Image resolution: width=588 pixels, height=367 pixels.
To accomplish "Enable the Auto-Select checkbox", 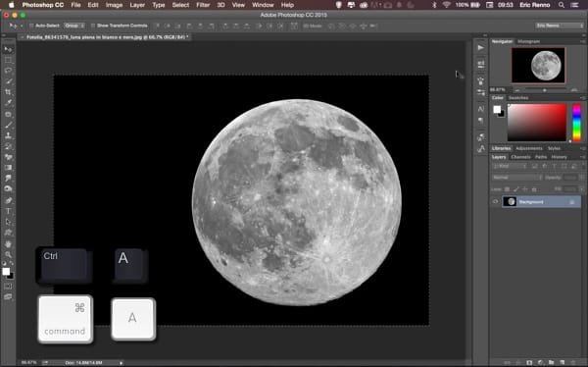I will tap(31, 26).
